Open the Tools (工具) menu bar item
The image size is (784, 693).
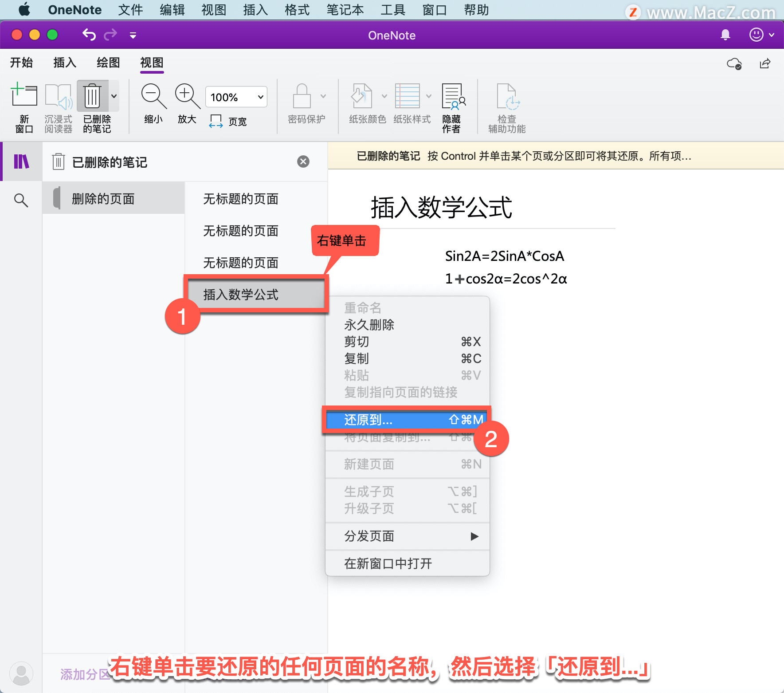click(x=393, y=10)
